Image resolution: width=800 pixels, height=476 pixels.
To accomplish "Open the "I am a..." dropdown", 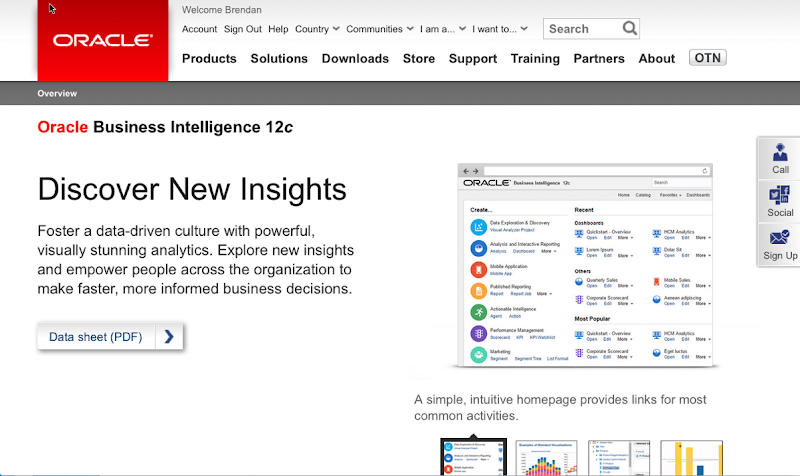I will pos(442,29).
